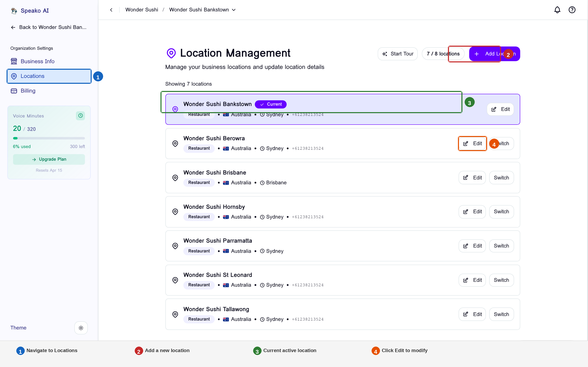Open the help question mark icon
Image resolution: width=588 pixels, height=367 pixels.
coord(572,10)
